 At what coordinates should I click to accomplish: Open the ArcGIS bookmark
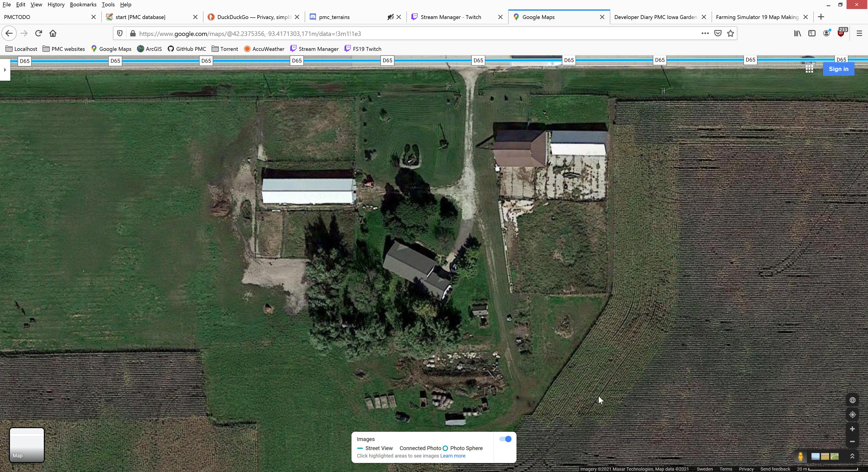[x=149, y=49]
